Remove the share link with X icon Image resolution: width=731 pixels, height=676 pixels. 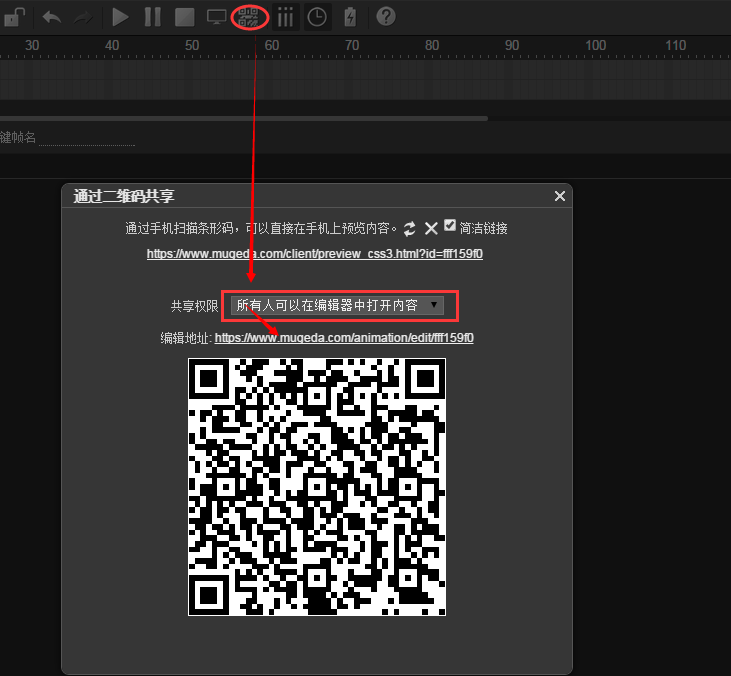[431, 228]
